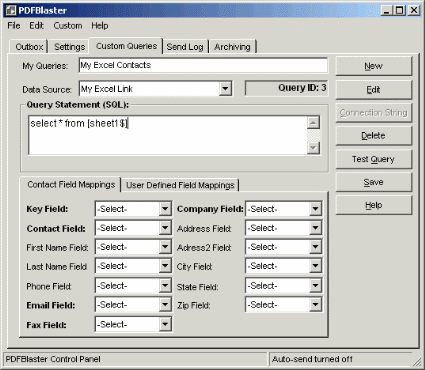Screen dimensions: 425x370
Task: Switch to User Defined Field Mappings tab
Action: [180, 185]
